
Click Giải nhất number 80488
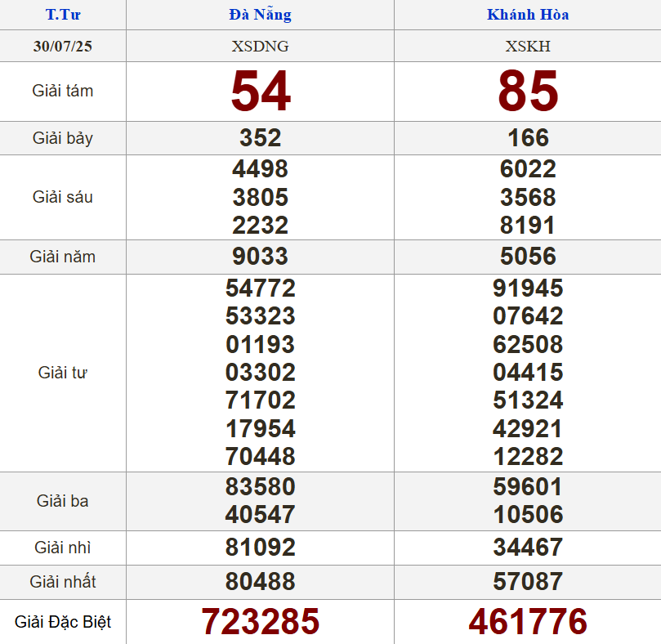click(260, 582)
